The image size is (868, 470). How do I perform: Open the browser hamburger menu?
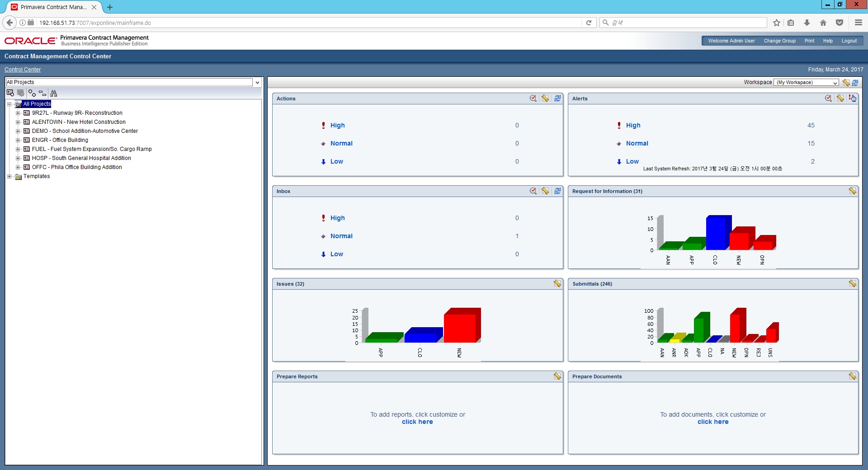click(x=858, y=23)
